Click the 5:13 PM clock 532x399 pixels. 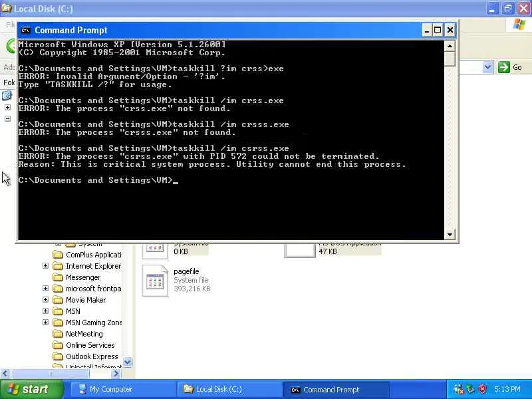[x=507, y=389]
